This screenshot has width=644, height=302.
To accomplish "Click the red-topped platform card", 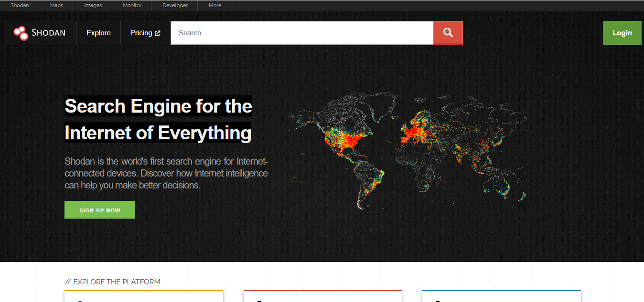I will point(322,296).
